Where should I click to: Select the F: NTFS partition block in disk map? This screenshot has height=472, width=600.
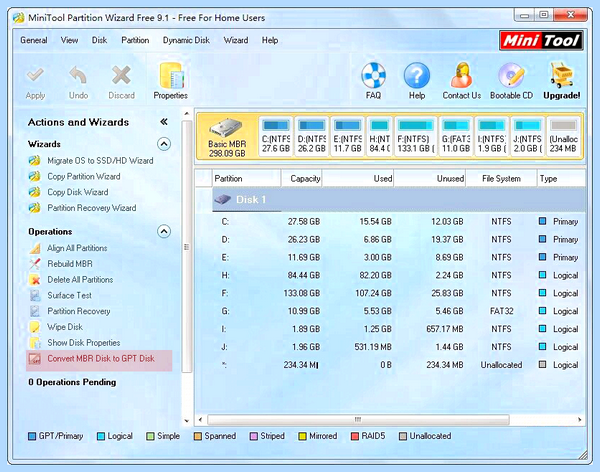coord(416,136)
